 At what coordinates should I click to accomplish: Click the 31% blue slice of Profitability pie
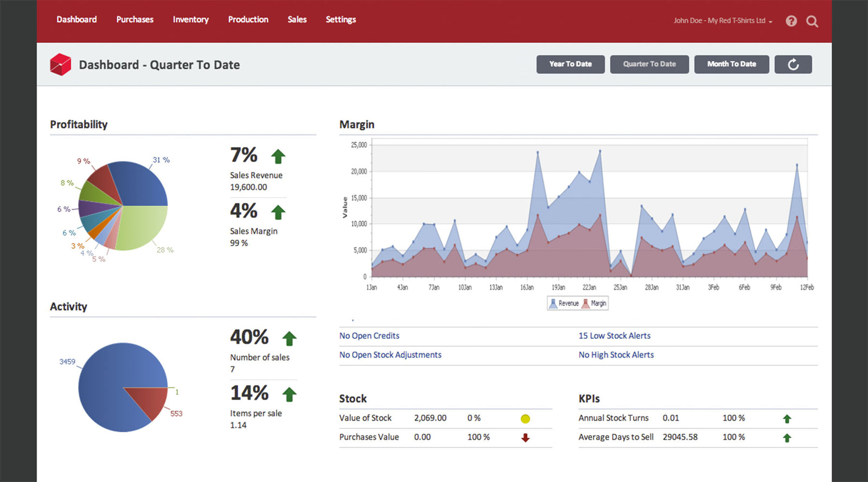pyautogui.click(x=142, y=185)
